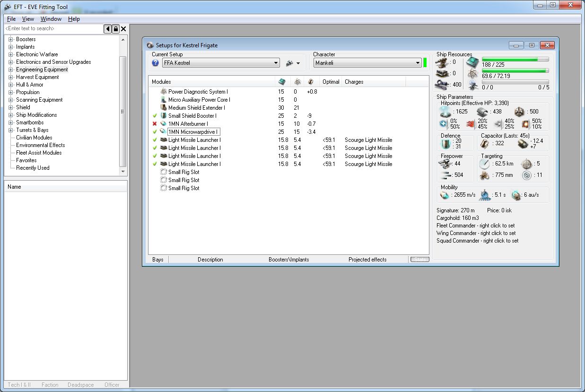Expand the Shield tree node
585x392 pixels.
[10, 107]
